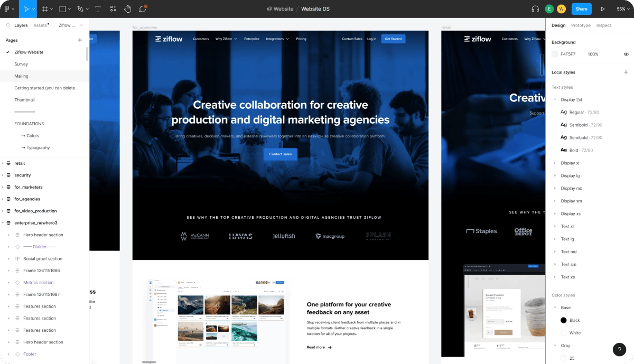Select the Pen tool

click(x=80, y=9)
